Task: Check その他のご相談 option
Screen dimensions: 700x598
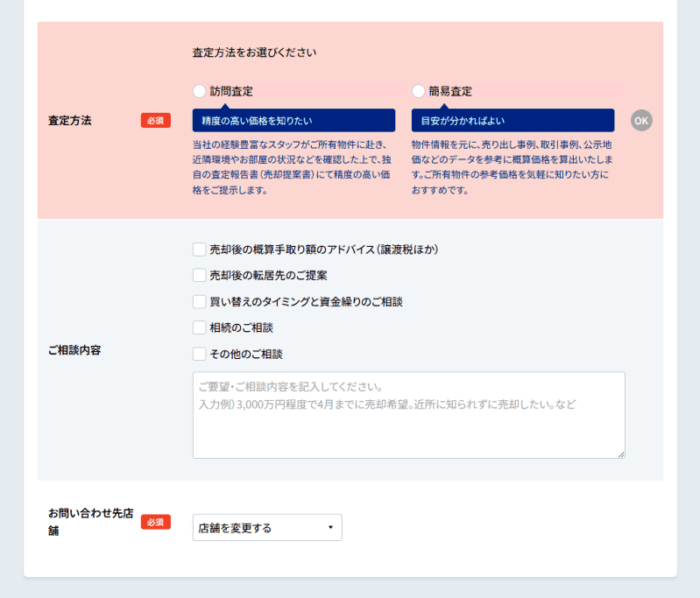Action: point(199,354)
